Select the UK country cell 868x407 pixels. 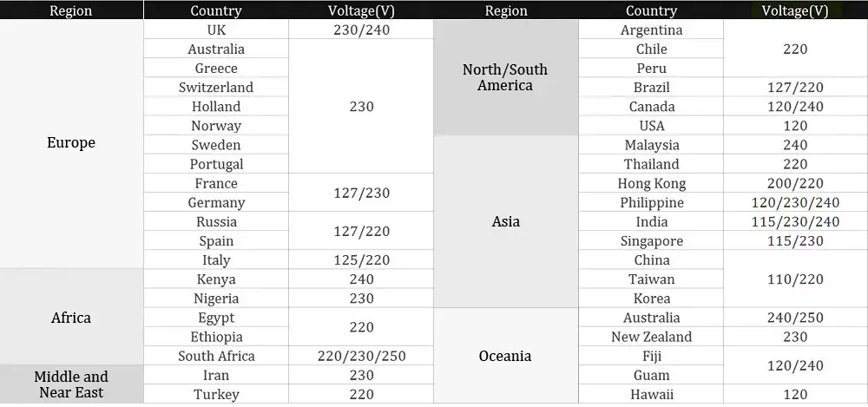tap(216, 30)
